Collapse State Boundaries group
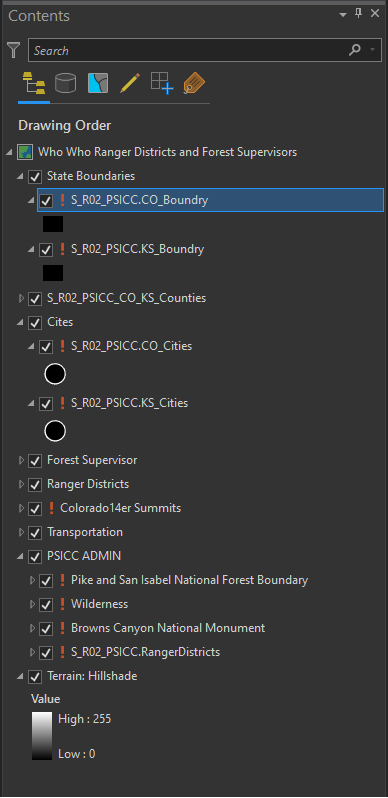The width and height of the screenshot is (388, 798). coord(21,177)
